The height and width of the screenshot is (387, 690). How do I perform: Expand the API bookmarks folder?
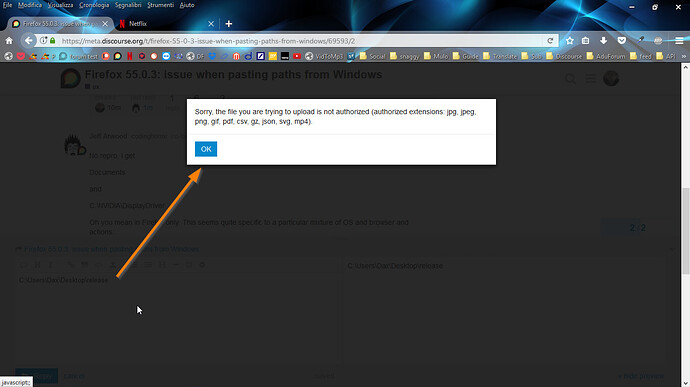click(666, 56)
